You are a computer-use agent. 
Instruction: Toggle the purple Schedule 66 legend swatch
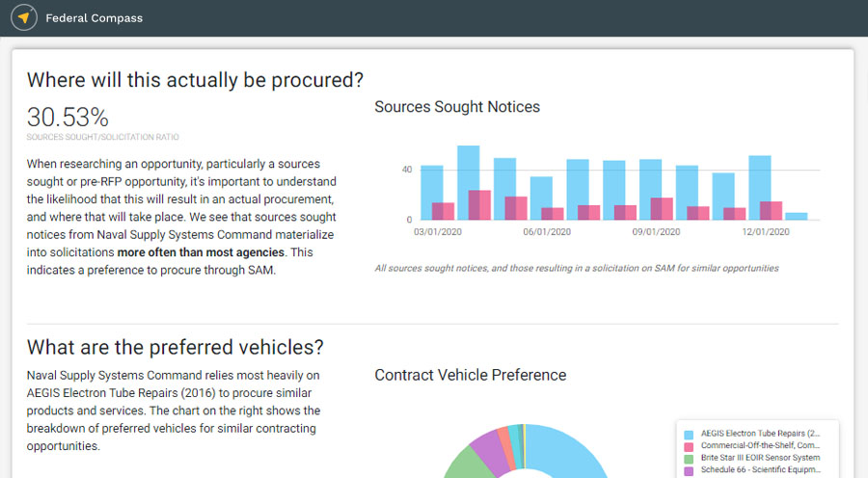point(689,471)
